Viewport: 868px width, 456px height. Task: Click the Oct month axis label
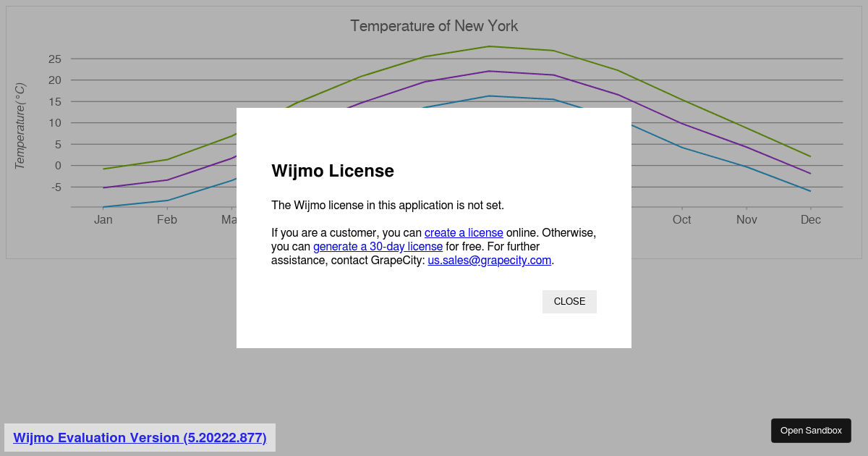click(x=681, y=220)
